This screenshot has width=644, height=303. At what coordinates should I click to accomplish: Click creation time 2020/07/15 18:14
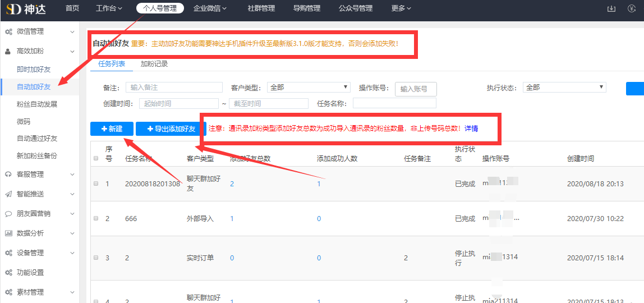point(595,258)
